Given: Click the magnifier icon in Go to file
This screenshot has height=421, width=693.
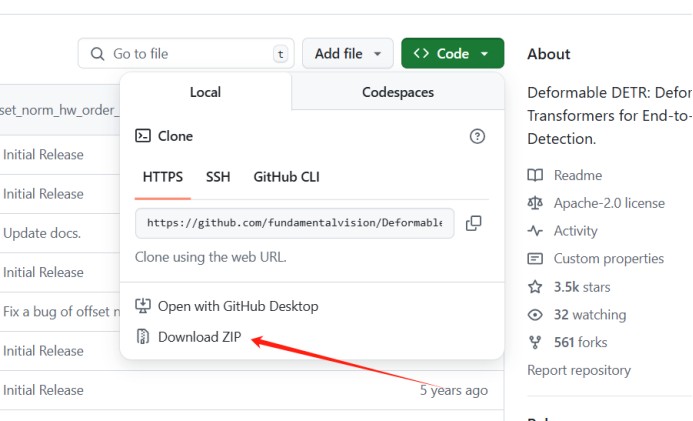Looking at the screenshot, I should [97, 54].
